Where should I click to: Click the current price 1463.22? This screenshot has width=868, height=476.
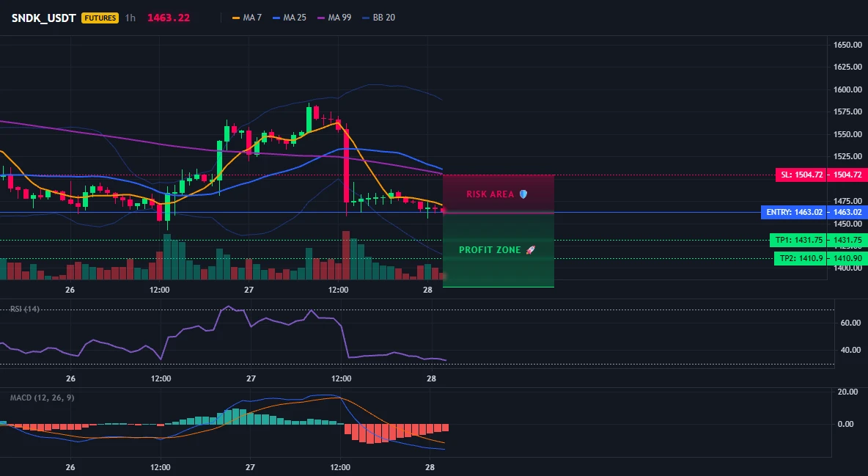tap(169, 18)
